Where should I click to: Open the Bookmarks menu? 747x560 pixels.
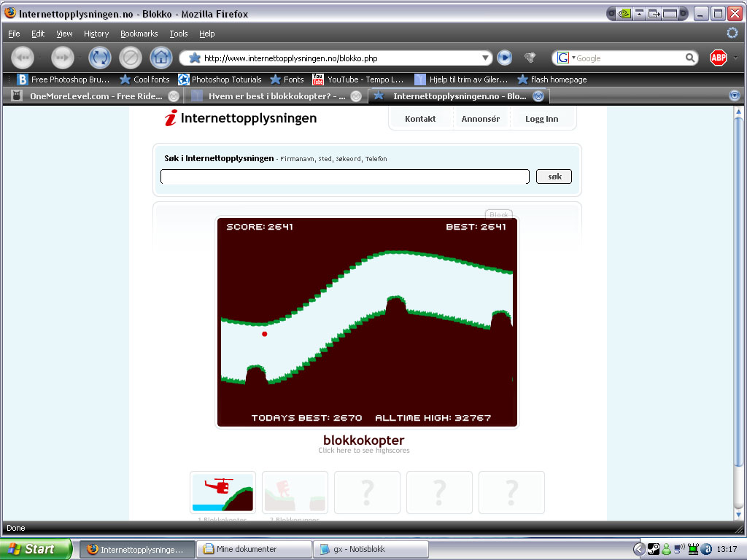tap(139, 34)
